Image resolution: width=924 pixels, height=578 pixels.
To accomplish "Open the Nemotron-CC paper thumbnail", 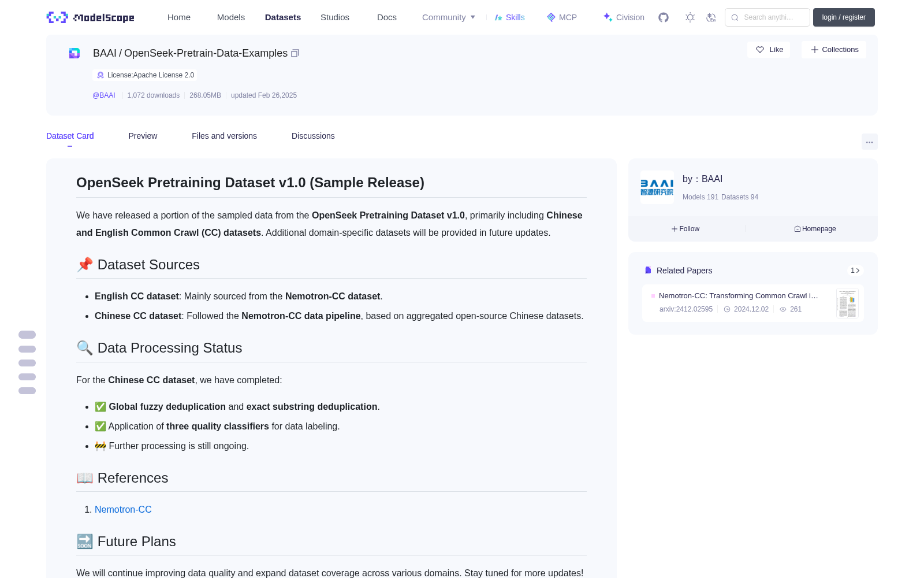I will 847,303.
